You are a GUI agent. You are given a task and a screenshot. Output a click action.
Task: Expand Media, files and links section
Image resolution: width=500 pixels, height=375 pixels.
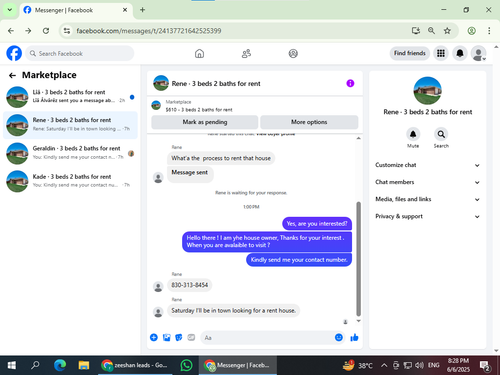428,199
